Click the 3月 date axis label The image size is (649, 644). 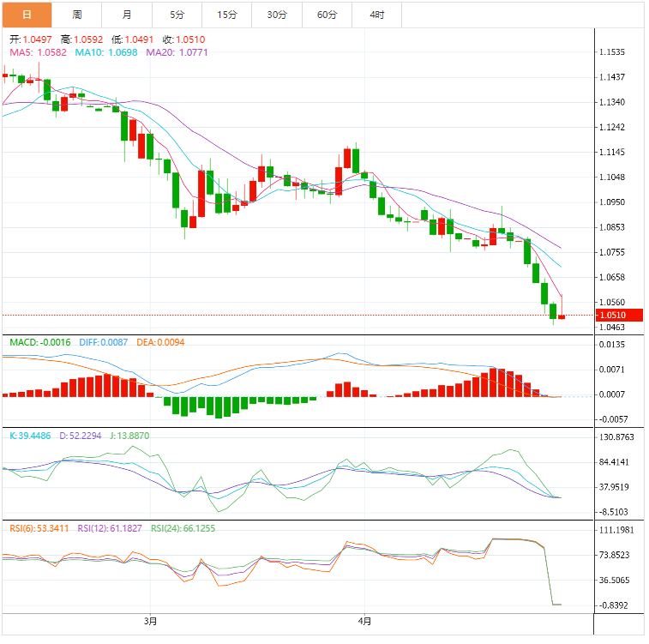[151, 622]
